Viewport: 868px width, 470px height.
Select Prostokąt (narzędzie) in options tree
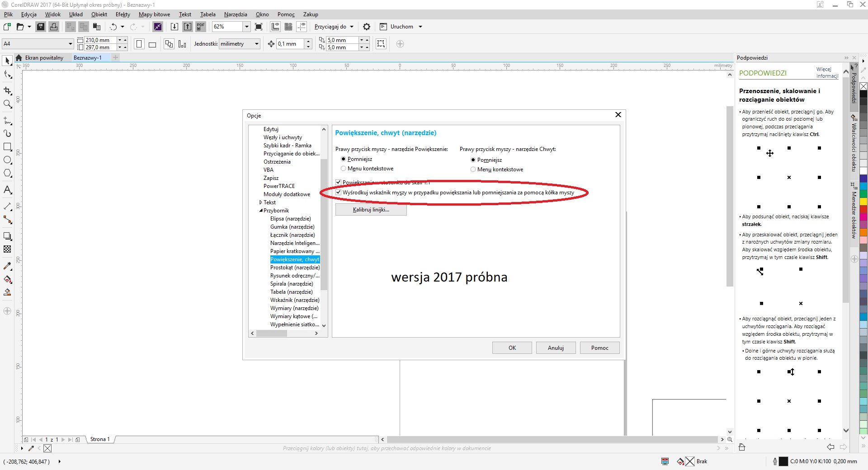tap(295, 268)
